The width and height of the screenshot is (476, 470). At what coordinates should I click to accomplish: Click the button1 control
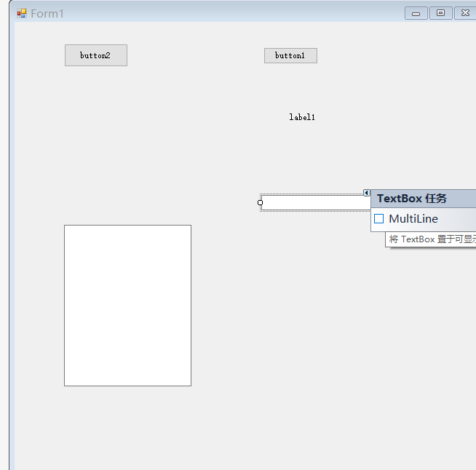click(290, 55)
